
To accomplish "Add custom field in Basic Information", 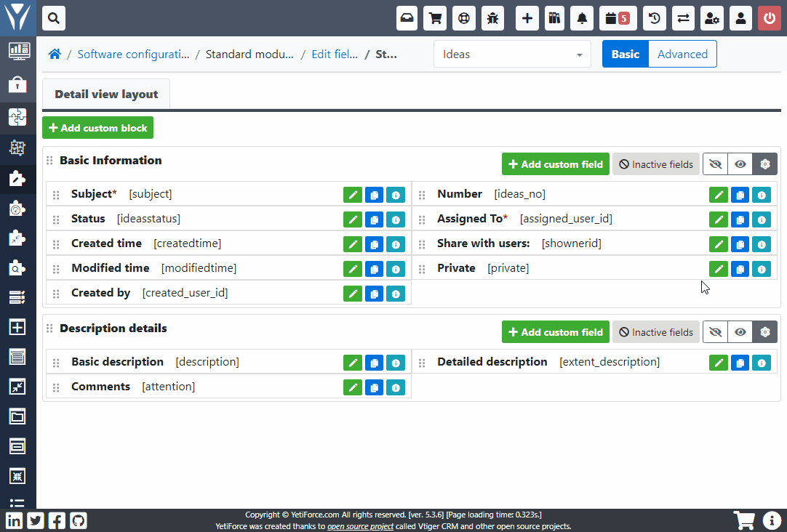I will (556, 164).
